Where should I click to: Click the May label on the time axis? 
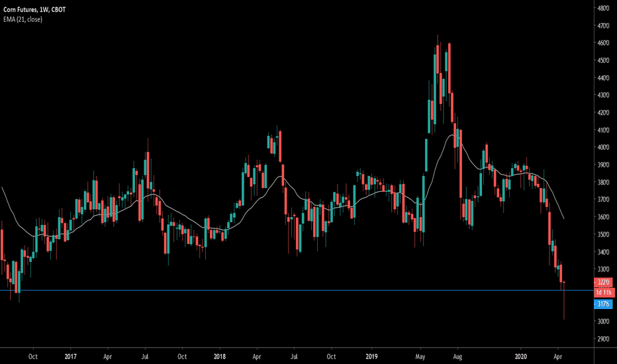420,357
